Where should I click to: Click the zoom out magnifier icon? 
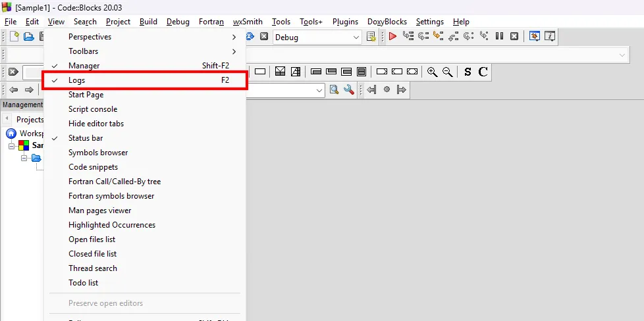coord(448,72)
